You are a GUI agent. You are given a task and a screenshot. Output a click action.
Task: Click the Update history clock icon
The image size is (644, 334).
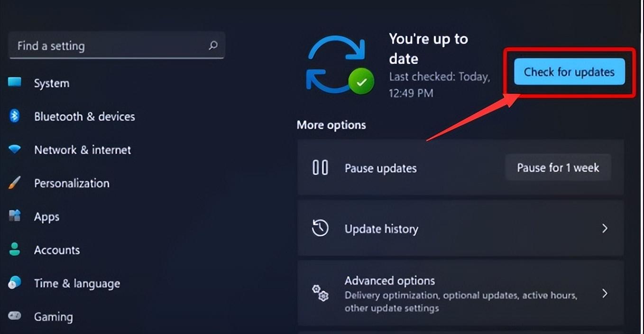click(x=320, y=228)
